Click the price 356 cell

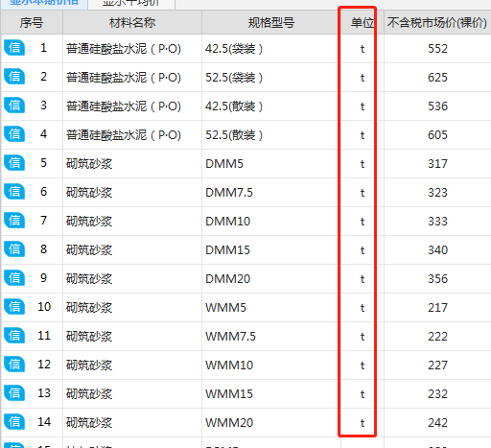(437, 279)
